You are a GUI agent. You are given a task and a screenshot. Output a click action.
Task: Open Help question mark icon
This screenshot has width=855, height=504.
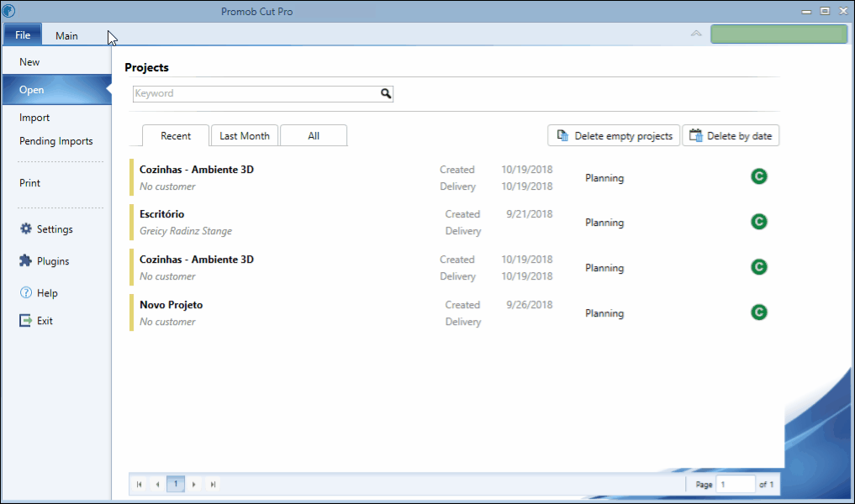pyautogui.click(x=25, y=292)
